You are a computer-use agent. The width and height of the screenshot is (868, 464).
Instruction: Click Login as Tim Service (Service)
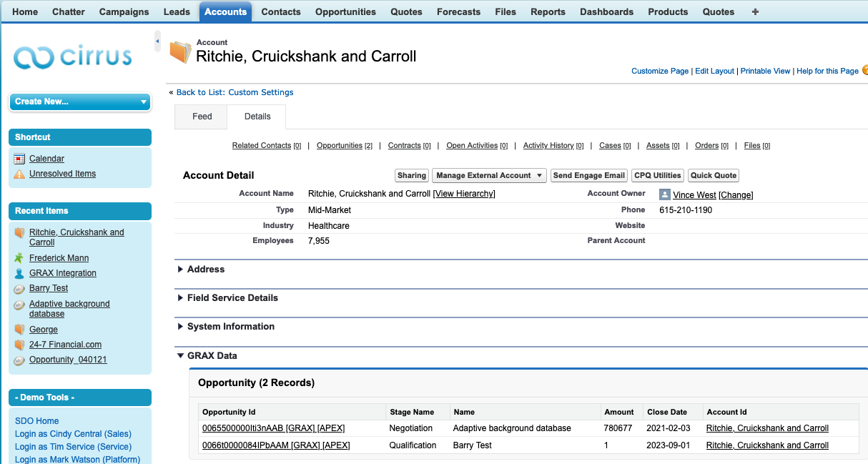point(73,447)
